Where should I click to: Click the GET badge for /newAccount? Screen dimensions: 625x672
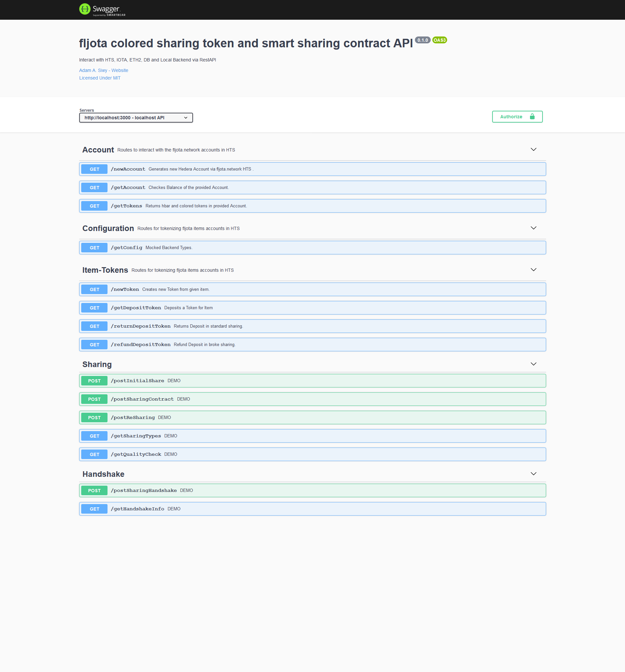(94, 169)
